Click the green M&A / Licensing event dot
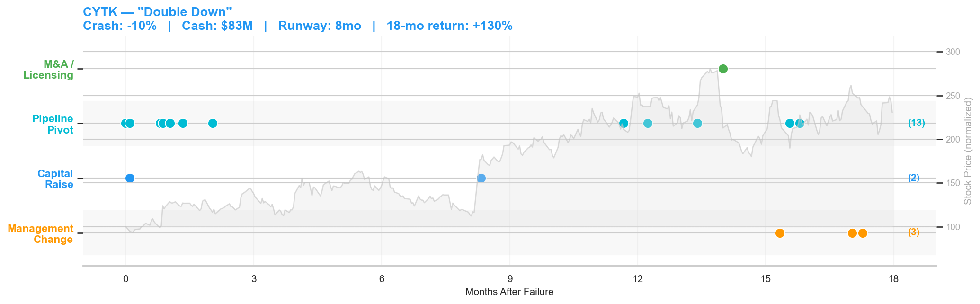 click(723, 69)
